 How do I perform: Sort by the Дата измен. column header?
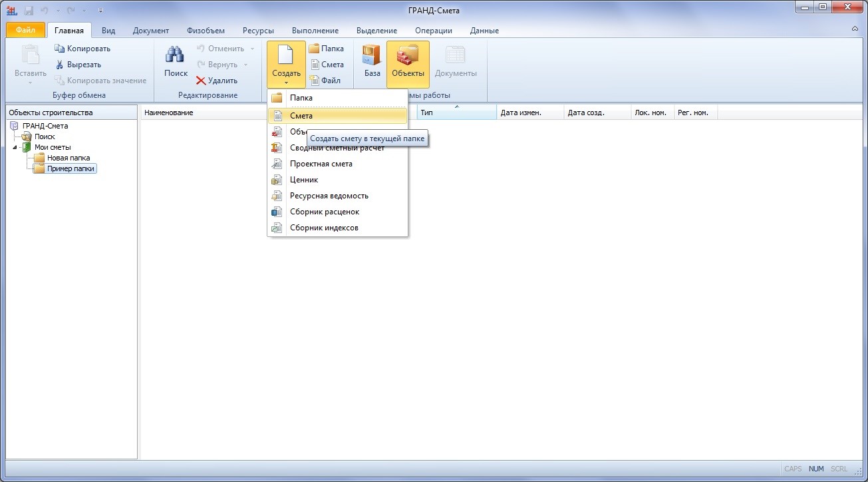pos(530,113)
